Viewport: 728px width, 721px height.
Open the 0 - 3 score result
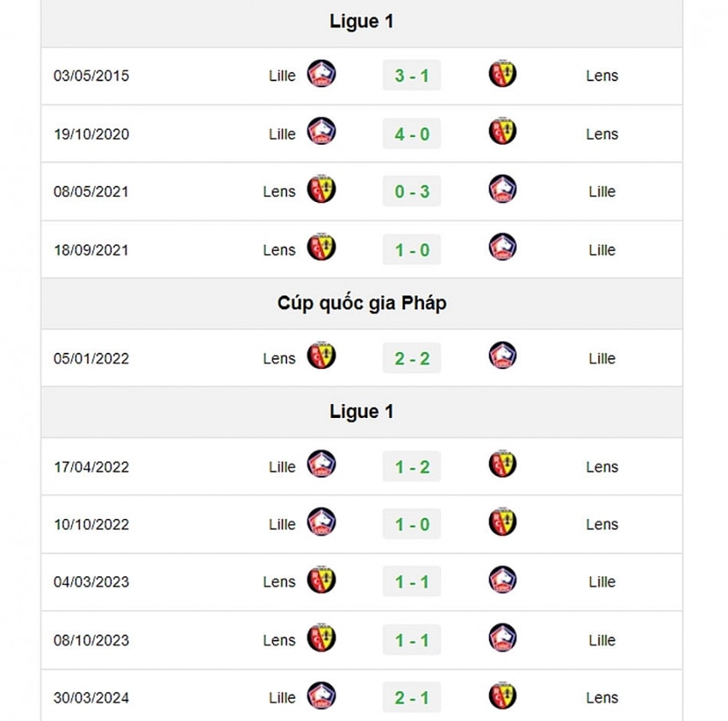coord(412,191)
